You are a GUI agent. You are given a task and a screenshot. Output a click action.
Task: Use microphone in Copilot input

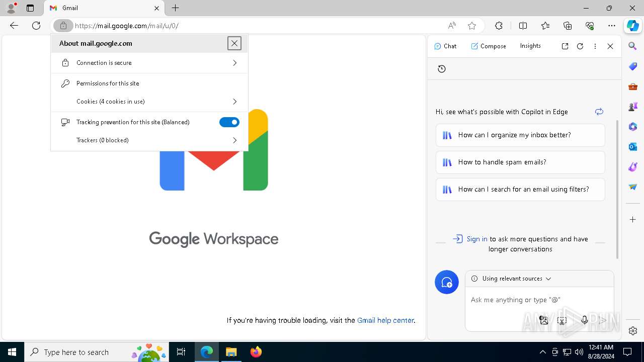(584, 320)
